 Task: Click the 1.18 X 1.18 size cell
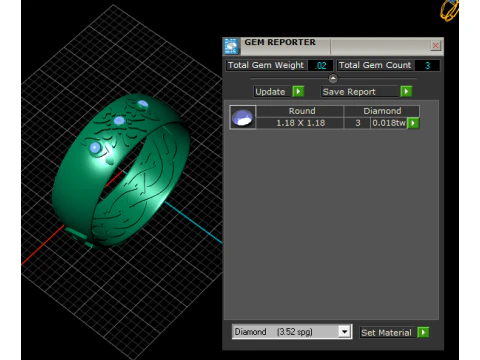300,123
